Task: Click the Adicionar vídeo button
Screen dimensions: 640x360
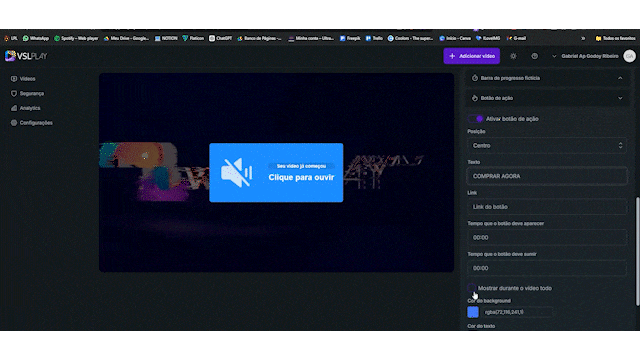Action: click(x=471, y=56)
